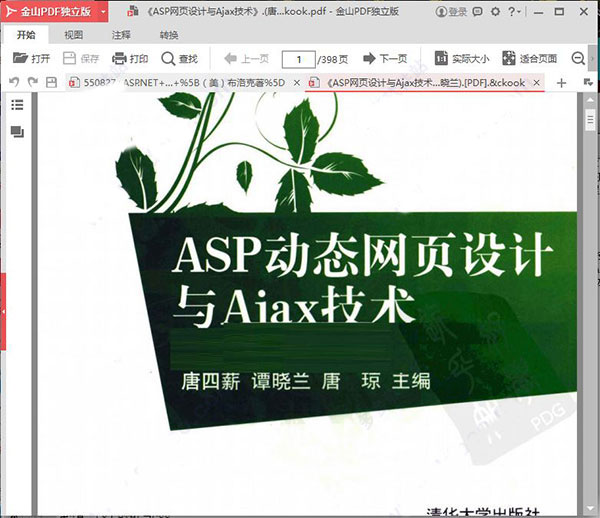Click the 打开 open file button
Screen dimensions: 600x518
click(31, 59)
